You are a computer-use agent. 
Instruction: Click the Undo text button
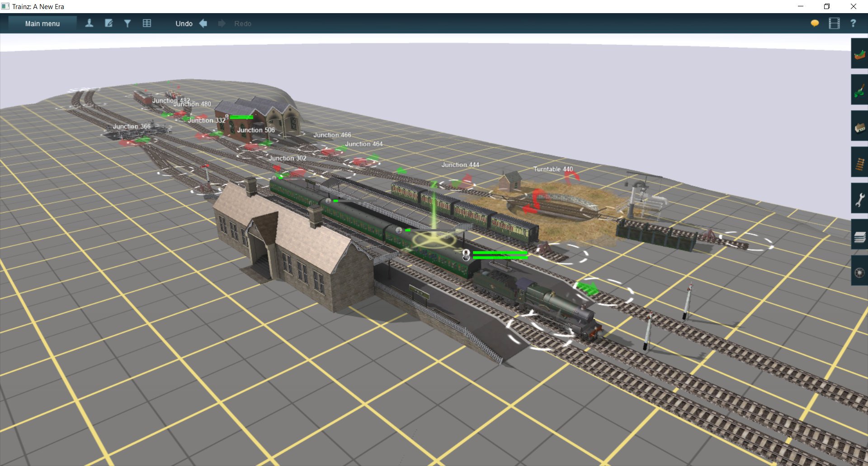pos(184,24)
